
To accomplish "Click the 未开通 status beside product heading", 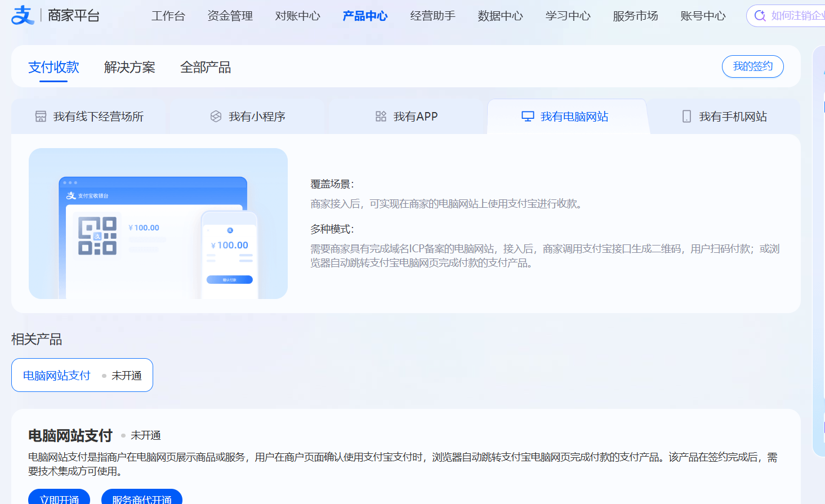I will [x=146, y=435].
